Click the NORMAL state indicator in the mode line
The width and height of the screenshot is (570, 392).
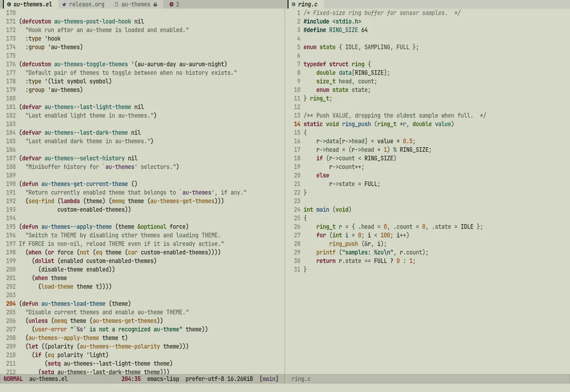click(x=13, y=379)
